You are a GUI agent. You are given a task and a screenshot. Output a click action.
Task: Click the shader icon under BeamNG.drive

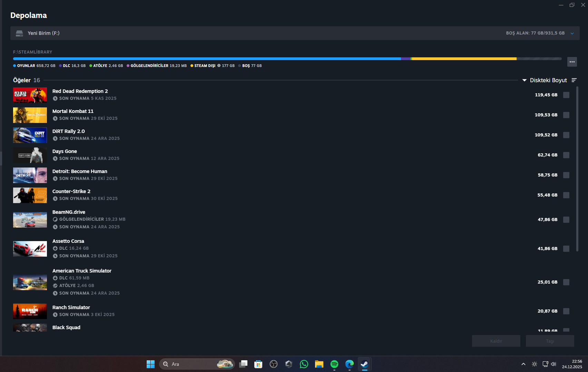coord(55,219)
